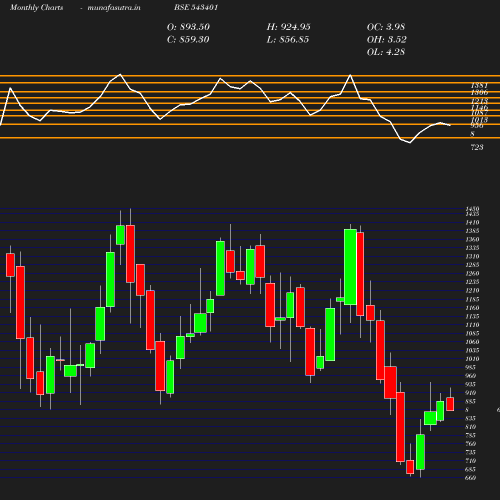Select the high value H: 924.95

[288, 27]
